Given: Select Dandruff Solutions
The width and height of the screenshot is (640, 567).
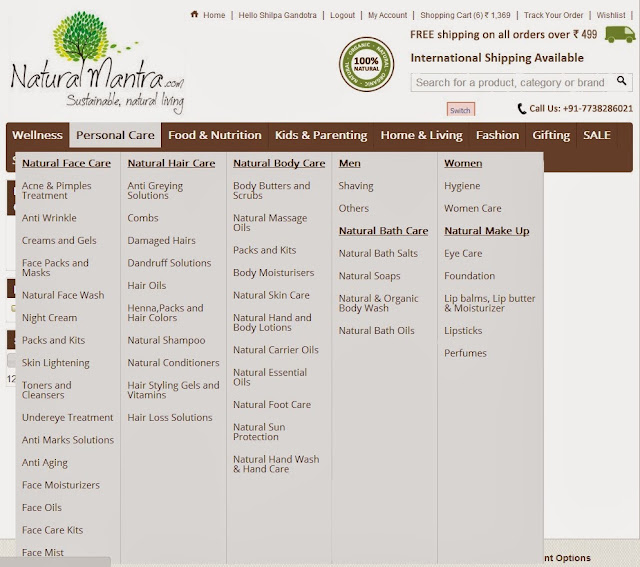Looking at the screenshot, I should [x=169, y=263].
